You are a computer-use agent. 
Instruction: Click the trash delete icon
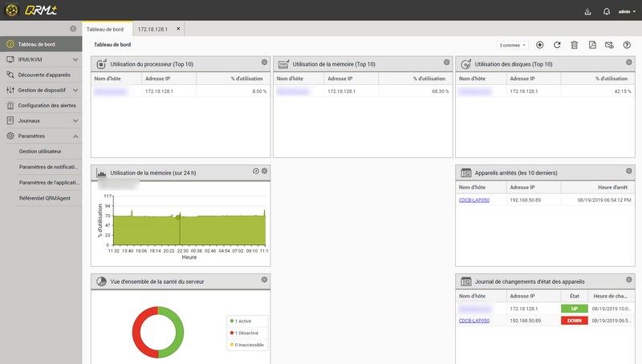[574, 45]
